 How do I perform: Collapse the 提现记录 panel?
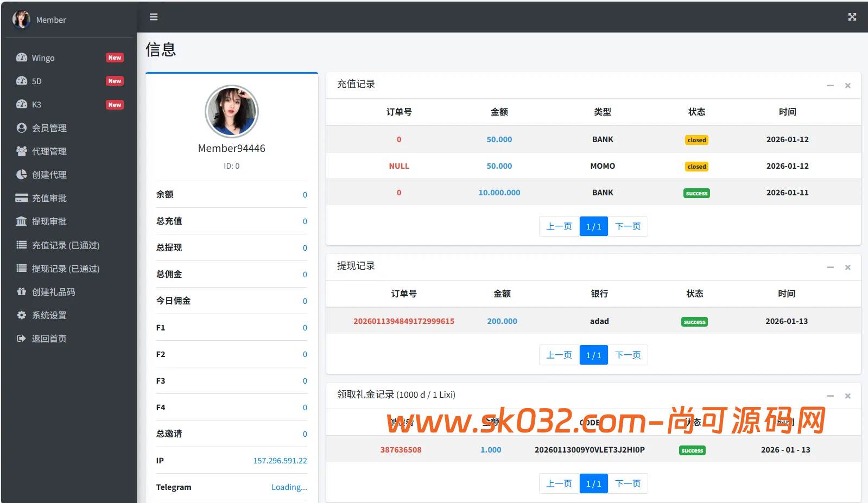tap(830, 268)
